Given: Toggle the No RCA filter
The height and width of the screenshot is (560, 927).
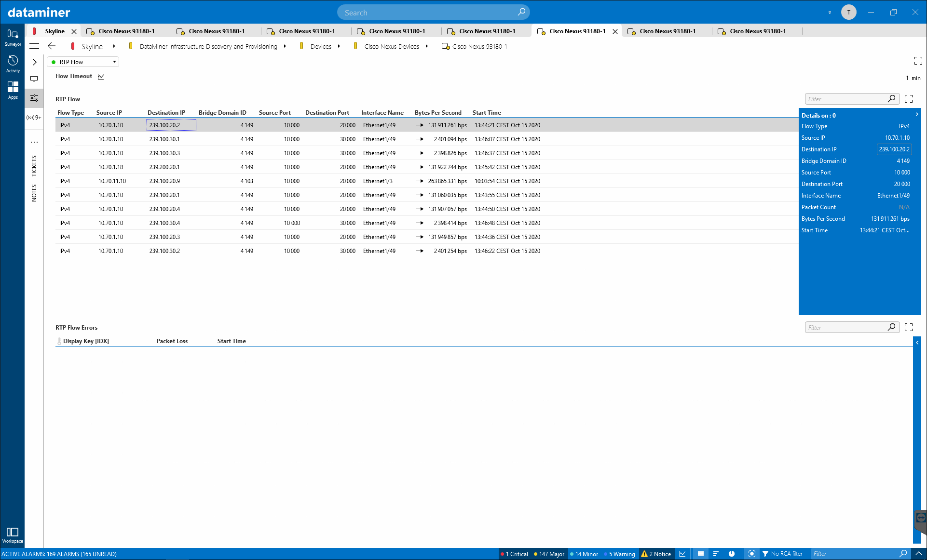Looking at the screenshot, I should (x=782, y=554).
